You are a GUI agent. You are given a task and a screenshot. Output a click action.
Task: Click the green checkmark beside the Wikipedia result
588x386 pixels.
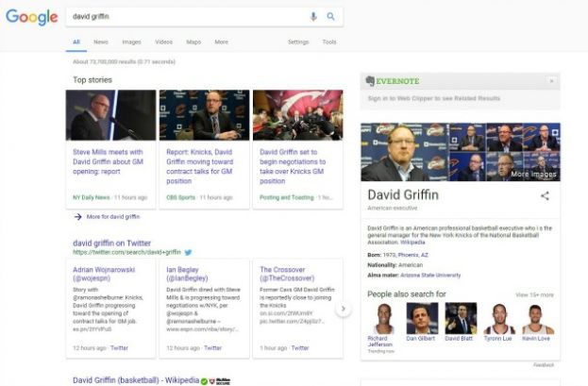pyautogui.click(x=204, y=381)
